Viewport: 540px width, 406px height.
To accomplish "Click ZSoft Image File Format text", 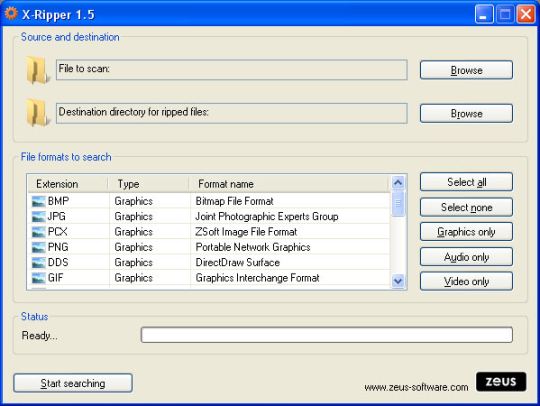I will pyautogui.click(x=246, y=232).
